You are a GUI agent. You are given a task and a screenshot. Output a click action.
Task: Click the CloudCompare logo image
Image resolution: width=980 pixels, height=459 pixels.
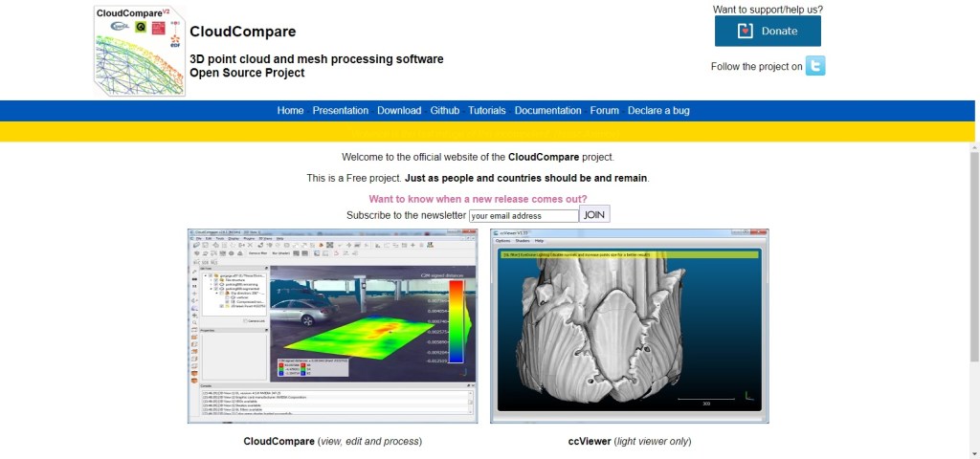[x=138, y=50]
